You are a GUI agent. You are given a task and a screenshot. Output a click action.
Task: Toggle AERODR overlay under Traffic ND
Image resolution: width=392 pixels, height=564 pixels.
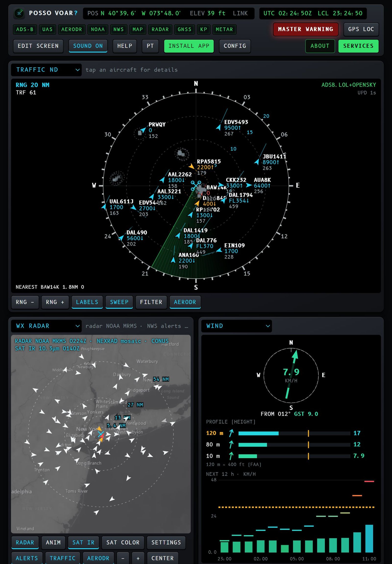coord(185,302)
